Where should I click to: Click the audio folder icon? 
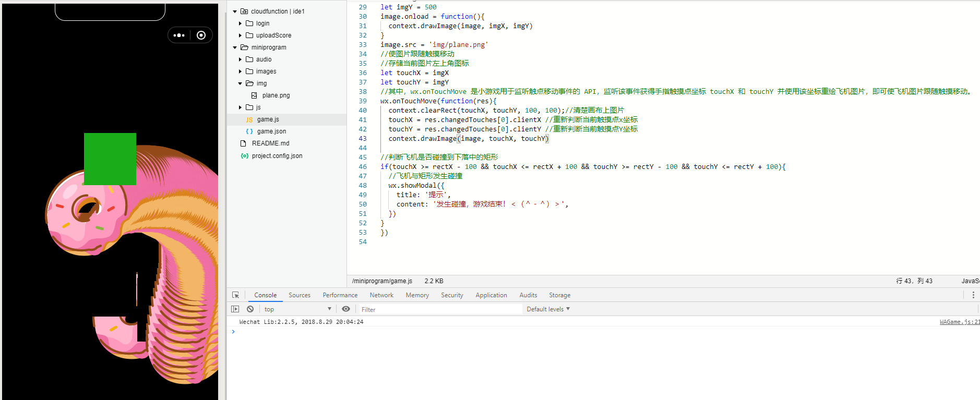(x=249, y=59)
